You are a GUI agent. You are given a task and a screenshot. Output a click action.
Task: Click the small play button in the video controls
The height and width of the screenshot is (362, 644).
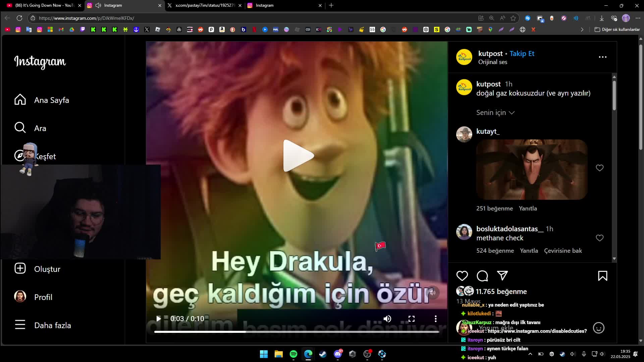tap(159, 319)
